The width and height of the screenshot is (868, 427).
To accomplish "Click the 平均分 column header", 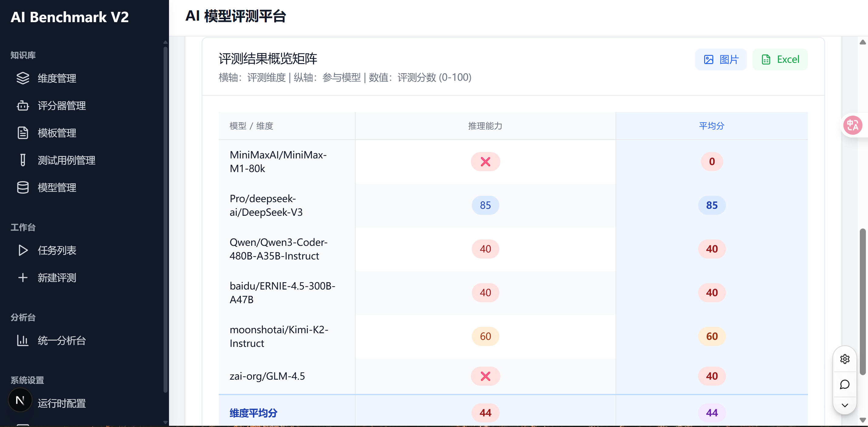I will coord(712,126).
